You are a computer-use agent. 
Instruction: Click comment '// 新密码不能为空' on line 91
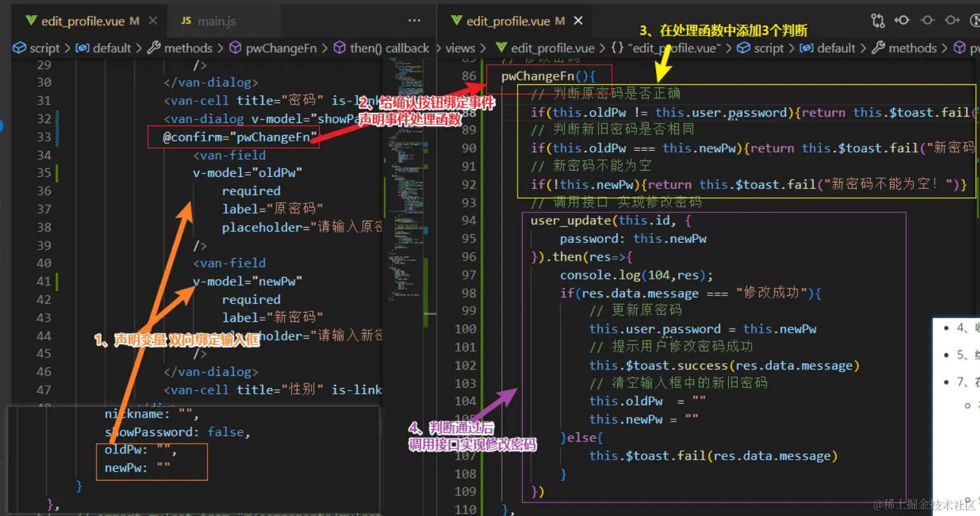coord(591,165)
